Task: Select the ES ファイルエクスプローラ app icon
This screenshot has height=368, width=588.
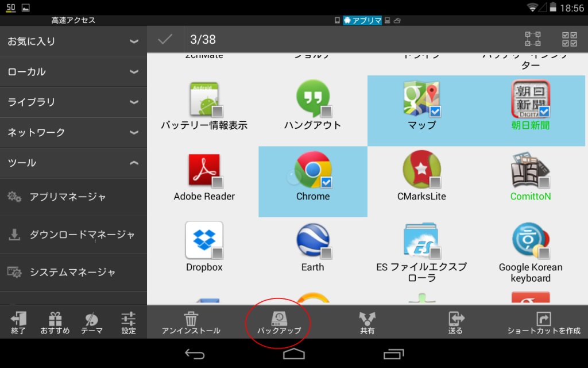Action: click(421, 241)
